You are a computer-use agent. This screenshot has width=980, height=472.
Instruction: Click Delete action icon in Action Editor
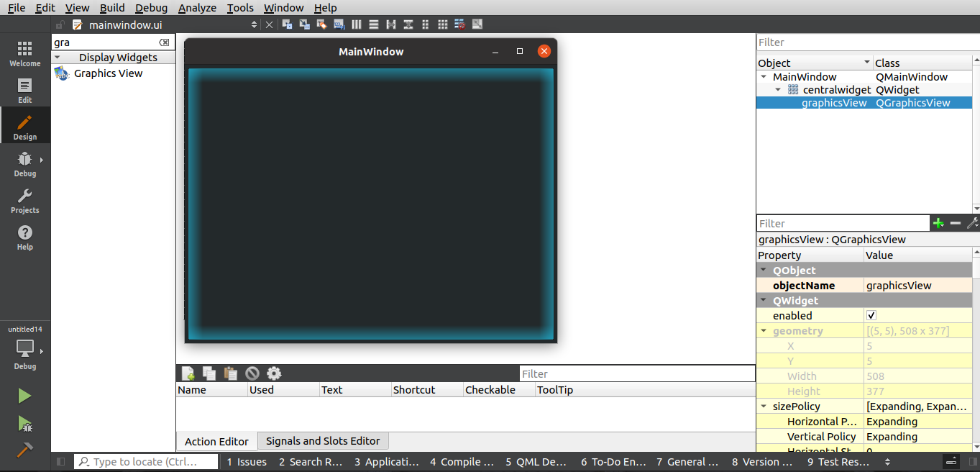pos(252,373)
